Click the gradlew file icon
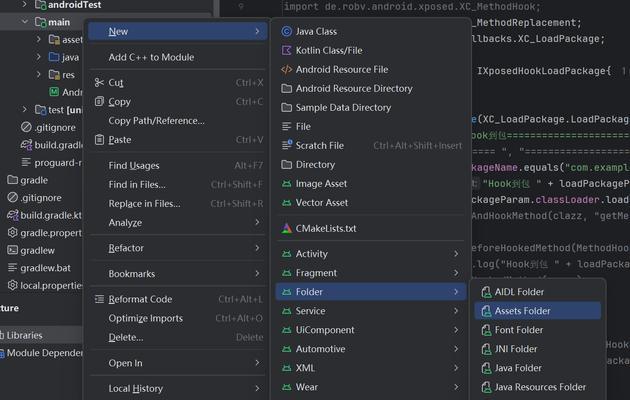The image size is (630, 400). [12, 250]
